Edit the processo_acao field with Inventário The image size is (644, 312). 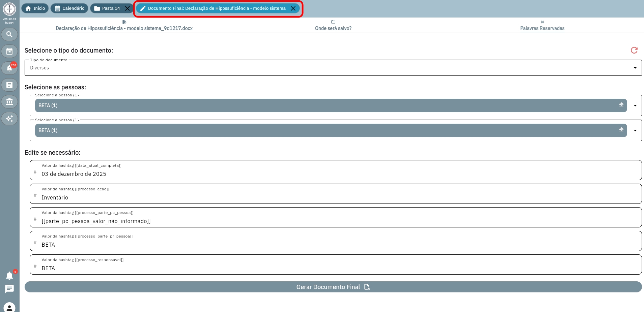(337, 197)
